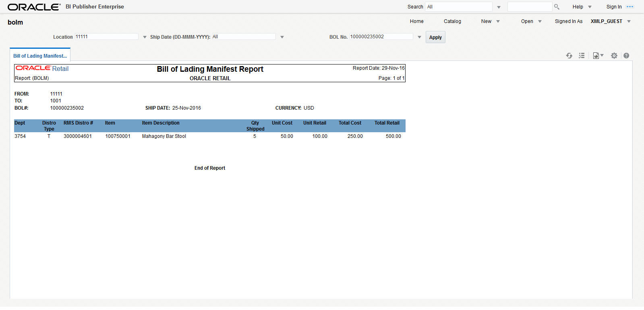The height and width of the screenshot is (310, 644).
Task: Select the Bill of Lading Manifest tab
Action: [x=40, y=56]
